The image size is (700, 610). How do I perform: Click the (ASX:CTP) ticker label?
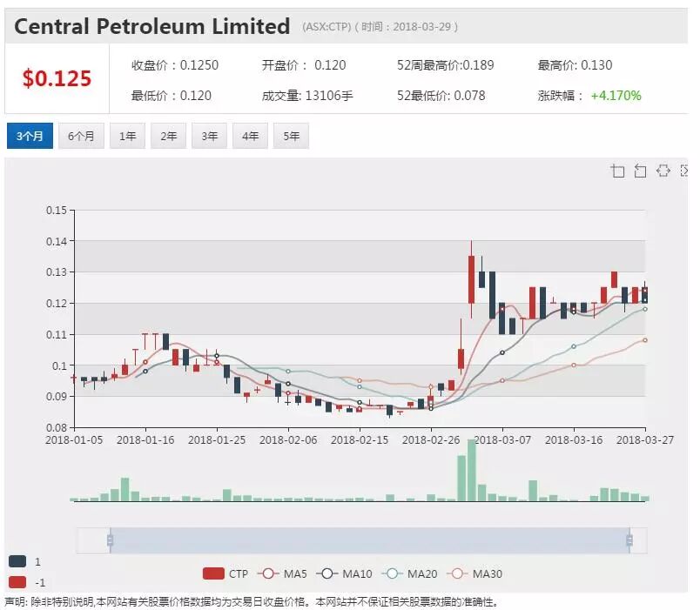click(x=326, y=27)
